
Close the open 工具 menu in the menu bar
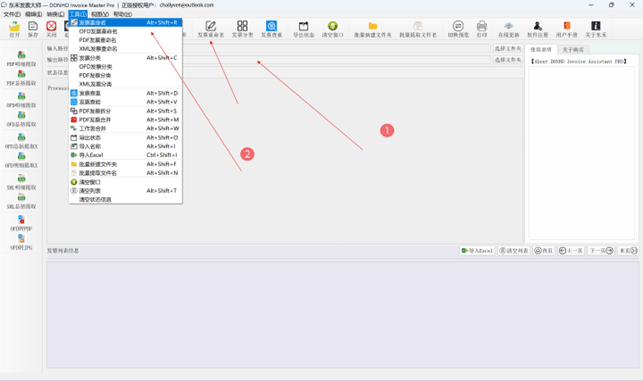pyautogui.click(x=78, y=14)
